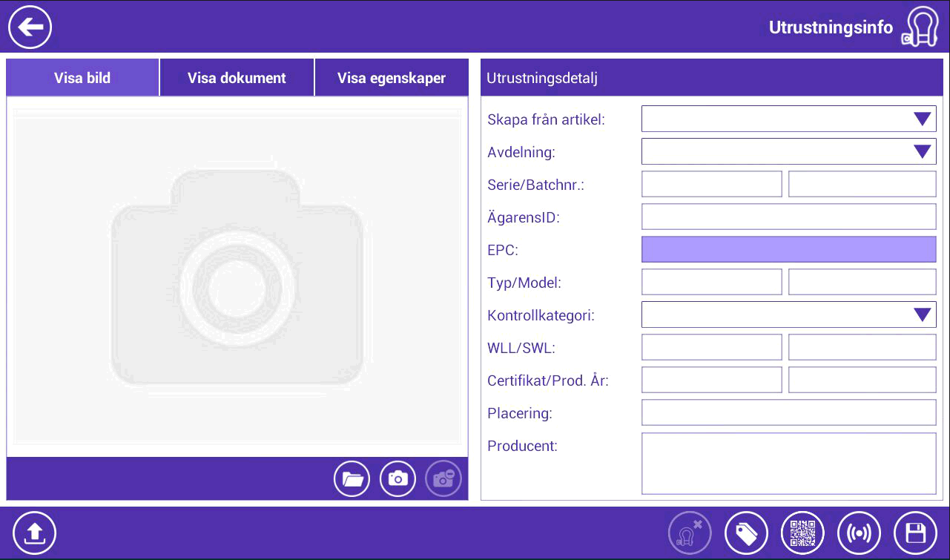
Task: Click the first Typ/Model field
Action: (711, 282)
